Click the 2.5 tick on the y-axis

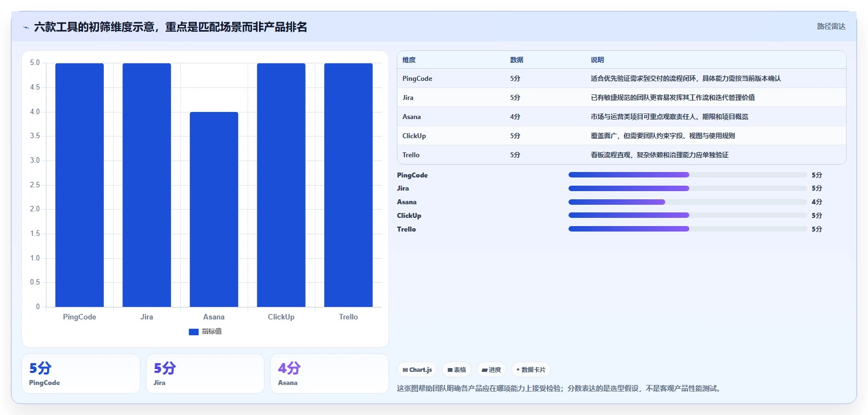click(x=35, y=185)
